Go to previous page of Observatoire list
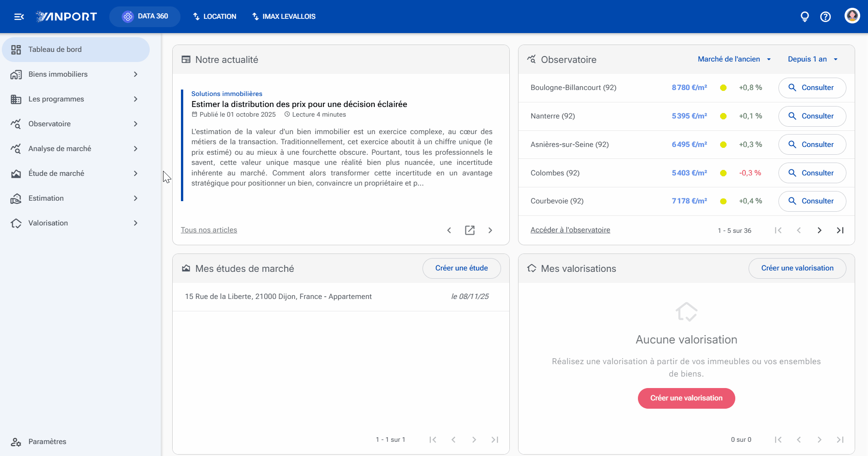Screen dimensions: 868x456 pyautogui.click(x=799, y=230)
